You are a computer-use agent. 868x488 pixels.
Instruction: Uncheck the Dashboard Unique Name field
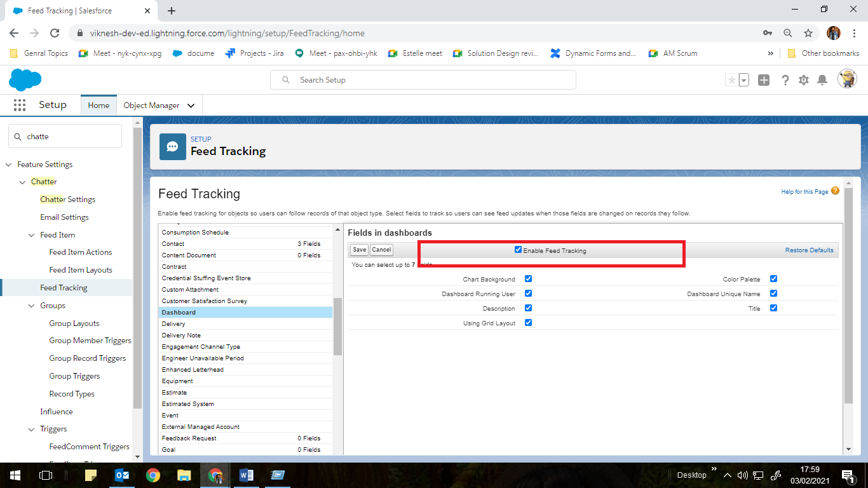tap(773, 293)
